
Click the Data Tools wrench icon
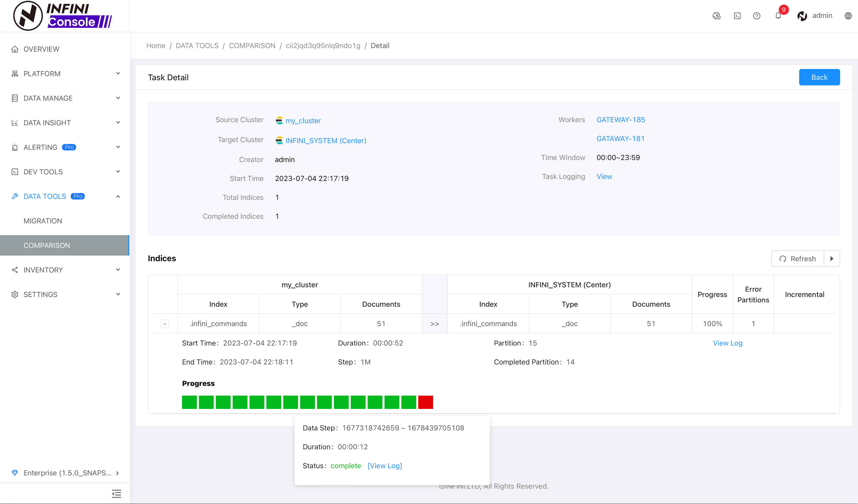point(15,196)
